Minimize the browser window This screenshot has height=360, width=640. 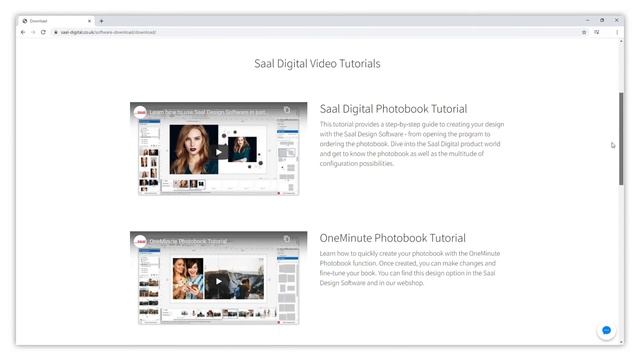(588, 20)
